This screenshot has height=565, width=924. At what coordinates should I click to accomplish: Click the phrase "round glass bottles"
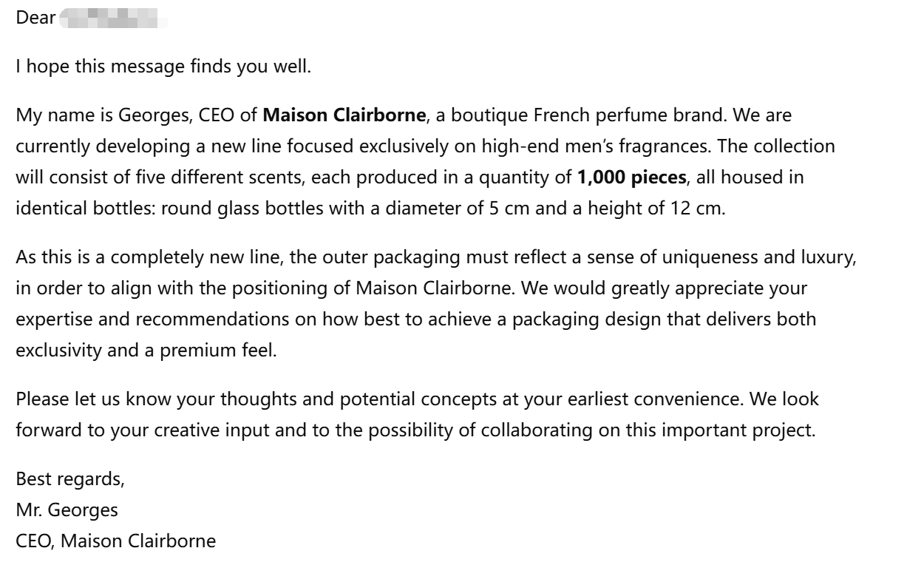[x=242, y=208]
